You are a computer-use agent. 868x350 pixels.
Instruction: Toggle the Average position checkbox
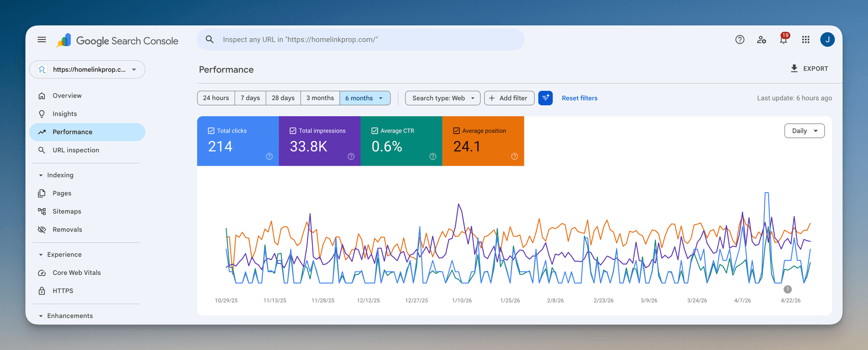457,131
